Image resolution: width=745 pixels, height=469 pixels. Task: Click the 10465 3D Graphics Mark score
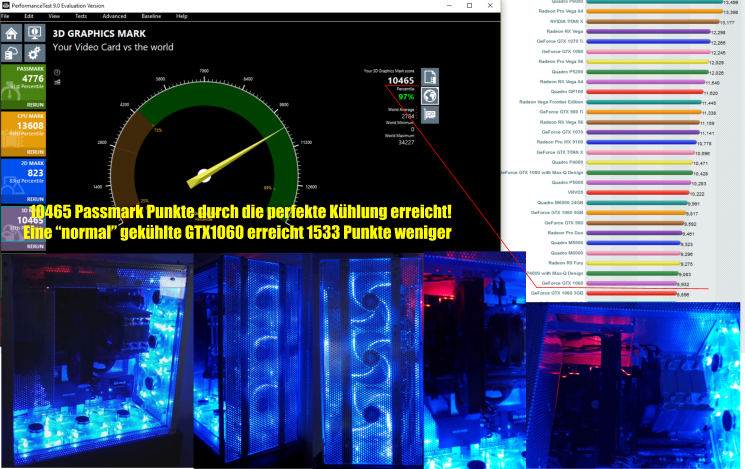[401, 80]
